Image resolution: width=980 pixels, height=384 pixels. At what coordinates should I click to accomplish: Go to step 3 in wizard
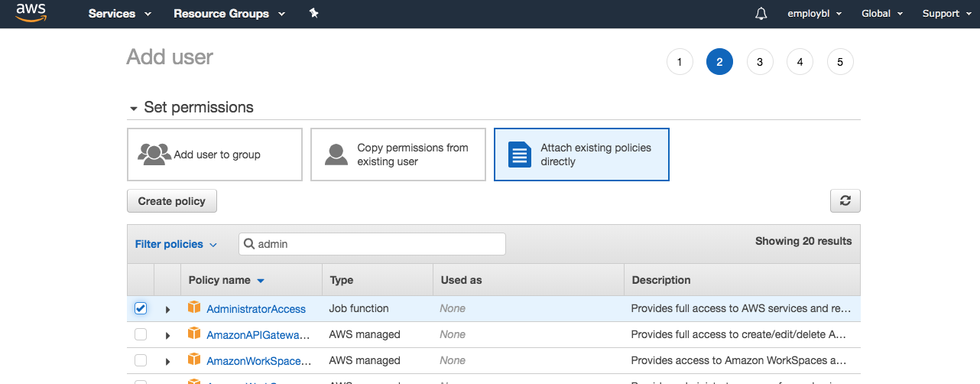pyautogui.click(x=759, y=62)
